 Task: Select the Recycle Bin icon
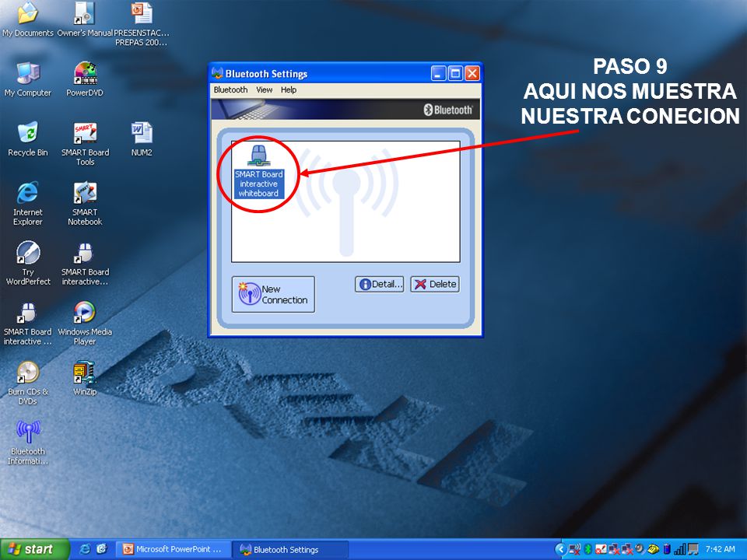coord(28,139)
